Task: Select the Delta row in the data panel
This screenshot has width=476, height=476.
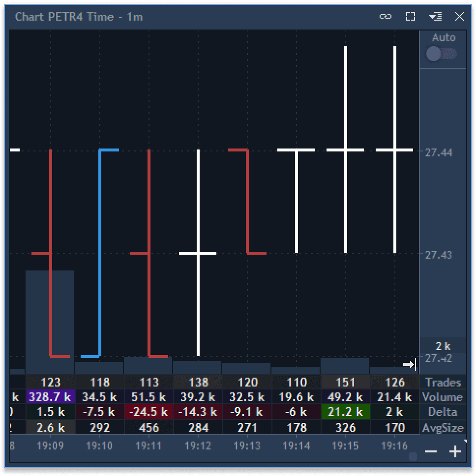Action: (x=443, y=412)
